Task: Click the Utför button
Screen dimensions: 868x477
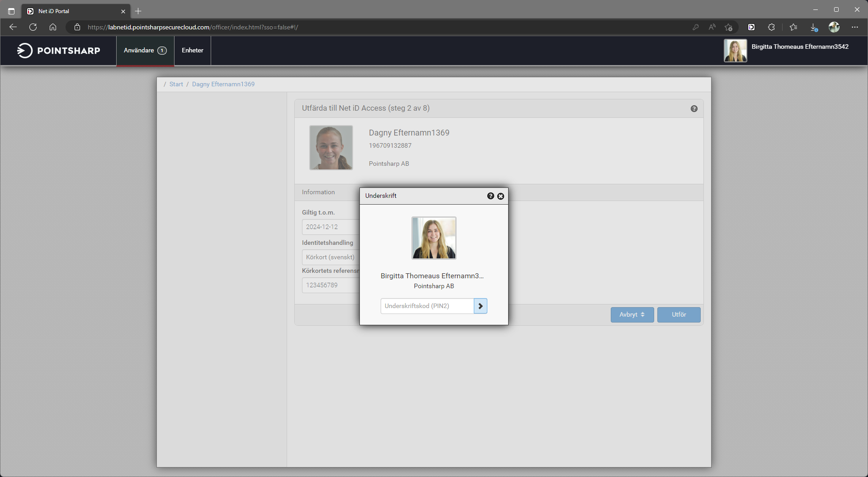Action: click(679, 315)
